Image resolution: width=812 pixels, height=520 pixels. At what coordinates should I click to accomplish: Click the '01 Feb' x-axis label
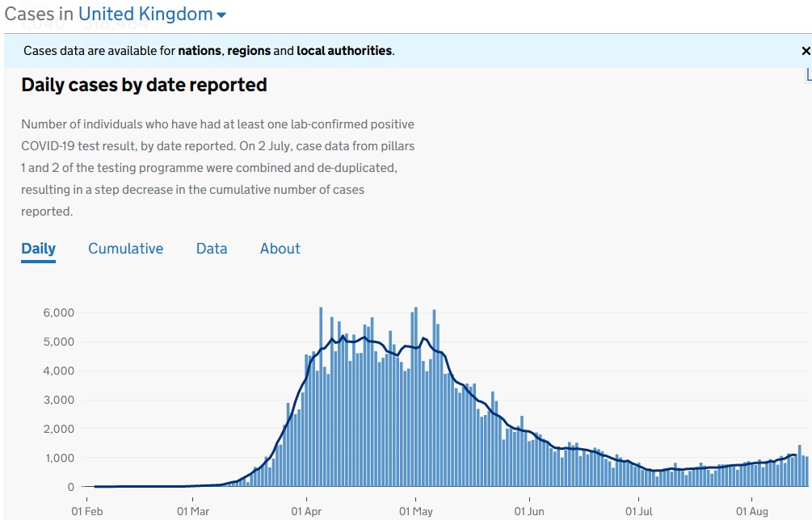click(87, 511)
